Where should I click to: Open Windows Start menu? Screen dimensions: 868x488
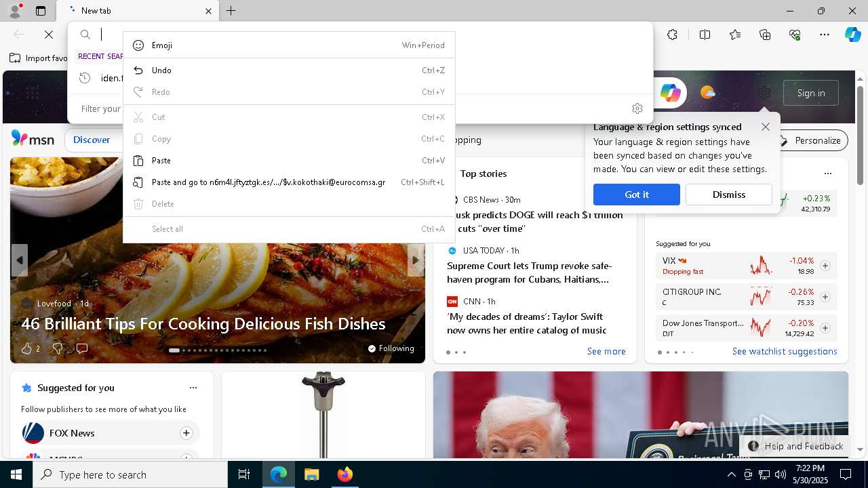point(16,474)
